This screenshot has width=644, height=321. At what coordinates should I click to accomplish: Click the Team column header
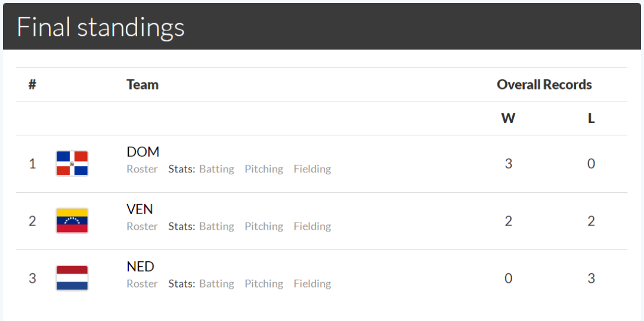(x=143, y=85)
